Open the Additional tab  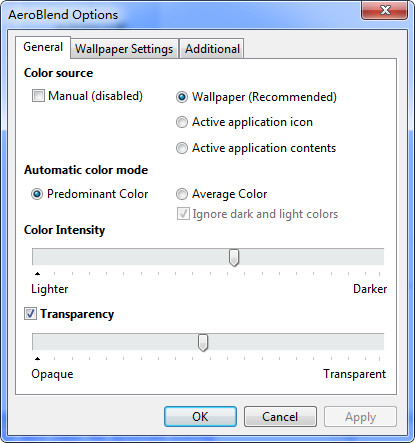[x=212, y=49]
